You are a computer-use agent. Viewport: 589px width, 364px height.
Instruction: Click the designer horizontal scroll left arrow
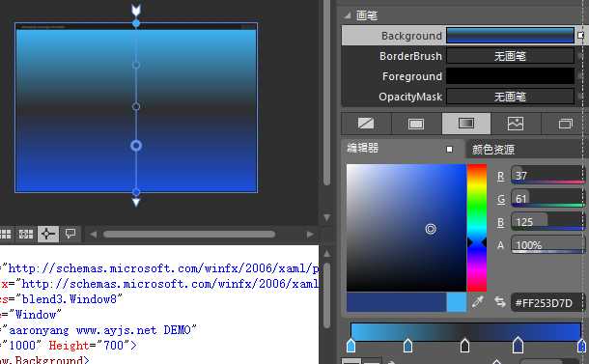pyautogui.click(x=93, y=235)
